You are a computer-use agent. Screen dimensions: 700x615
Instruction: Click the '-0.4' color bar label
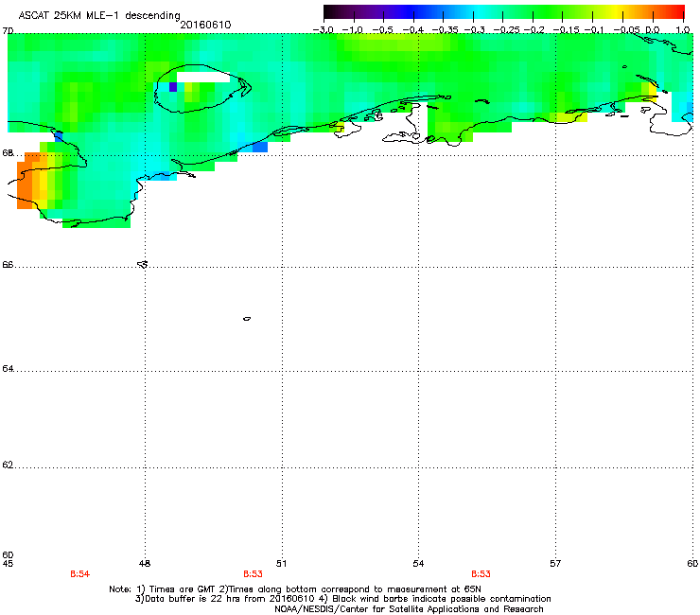[413, 30]
